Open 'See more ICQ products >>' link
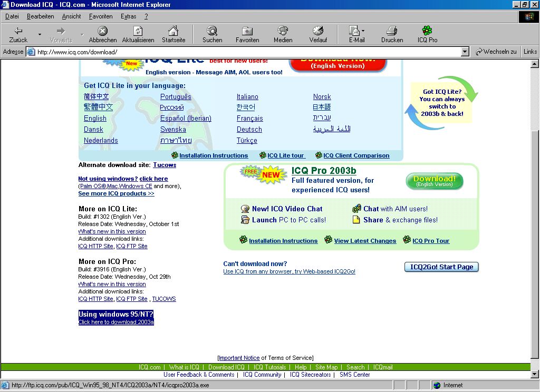This screenshot has width=540, height=392. (x=116, y=193)
